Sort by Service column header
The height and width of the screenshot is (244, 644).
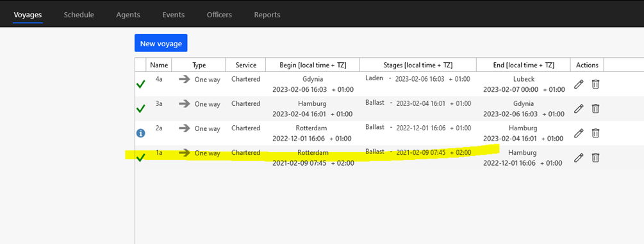246,65
